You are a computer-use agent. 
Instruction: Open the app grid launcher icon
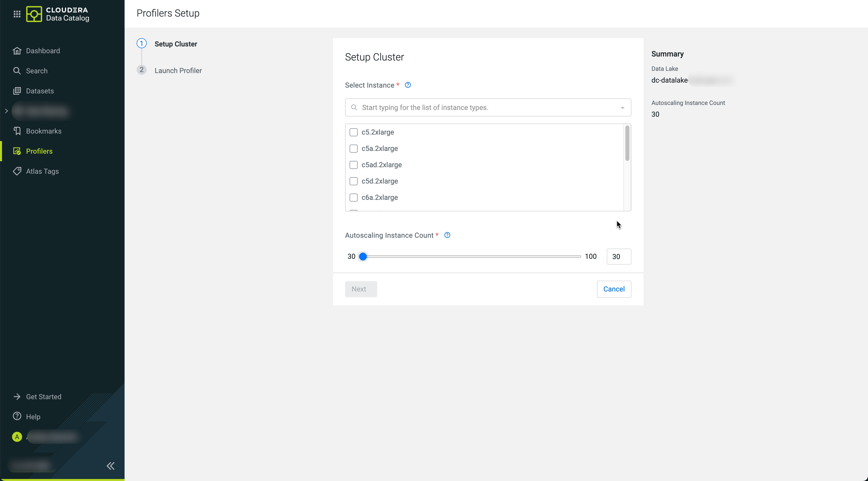(17, 14)
